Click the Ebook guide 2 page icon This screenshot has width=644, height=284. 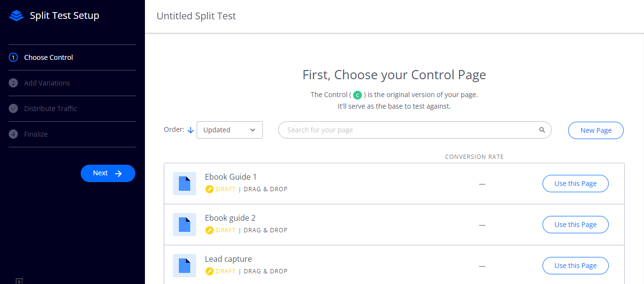(x=185, y=225)
